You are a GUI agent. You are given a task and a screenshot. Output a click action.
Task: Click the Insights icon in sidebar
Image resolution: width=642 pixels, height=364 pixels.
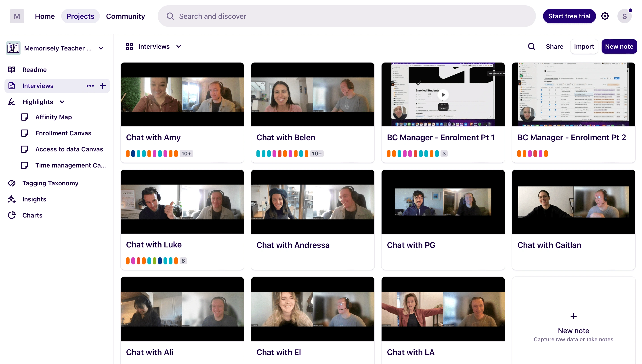pyautogui.click(x=12, y=199)
